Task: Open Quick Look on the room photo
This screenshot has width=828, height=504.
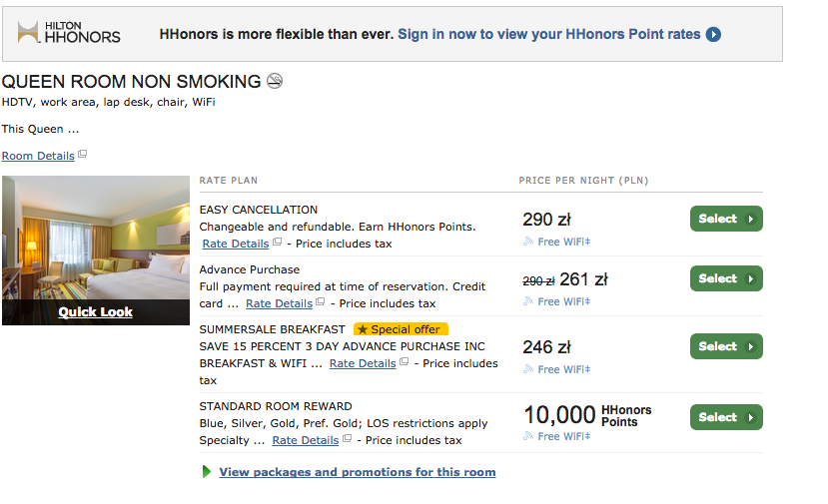Action: (96, 312)
